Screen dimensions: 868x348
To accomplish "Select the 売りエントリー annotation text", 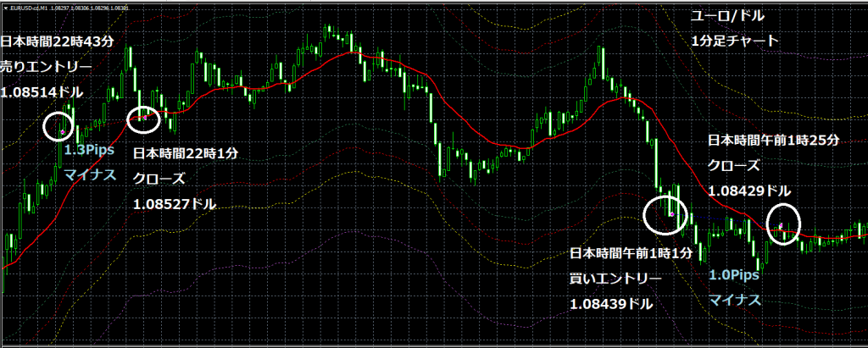I will (x=46, y=65).
